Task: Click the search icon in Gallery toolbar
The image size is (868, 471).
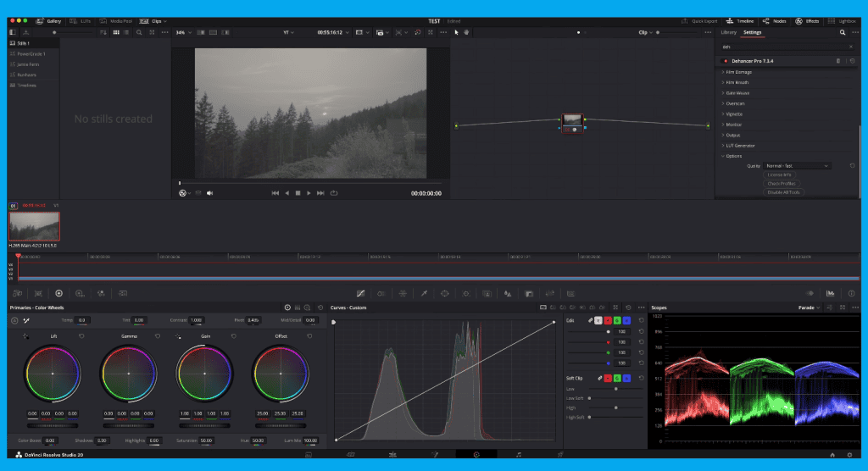Action: pos(139,32)
